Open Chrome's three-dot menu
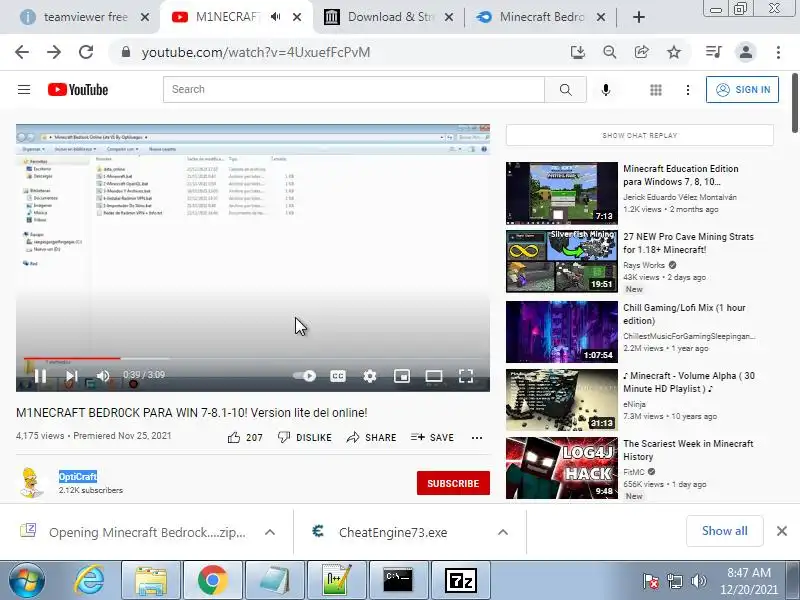Screen dimensions: 800x600 778,52
